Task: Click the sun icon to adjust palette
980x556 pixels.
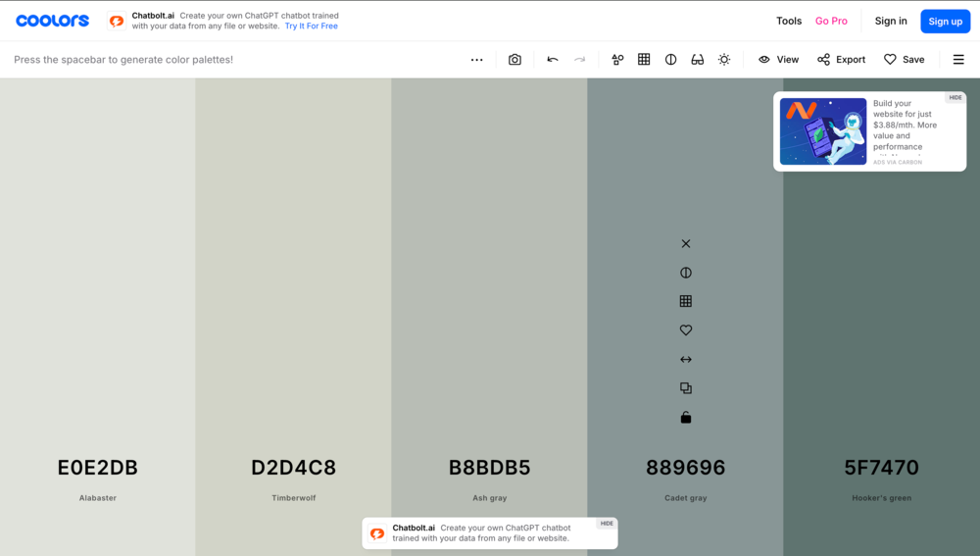Action: click(724, 60)
